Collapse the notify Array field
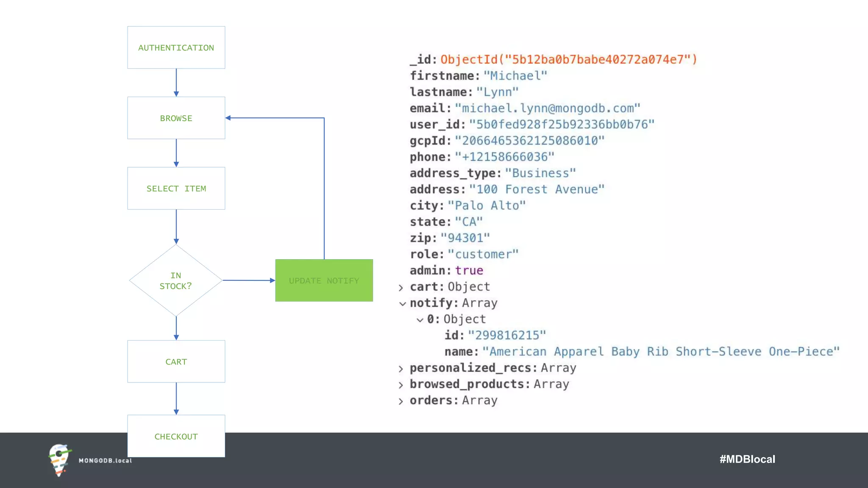Screen dimensions: 868x488 pos(402,304)
